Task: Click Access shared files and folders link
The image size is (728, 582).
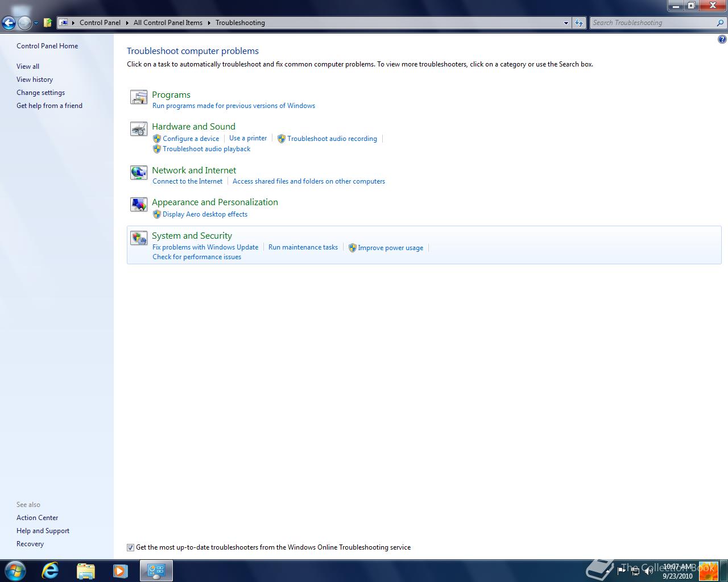Action: click(x=309, y=181)
